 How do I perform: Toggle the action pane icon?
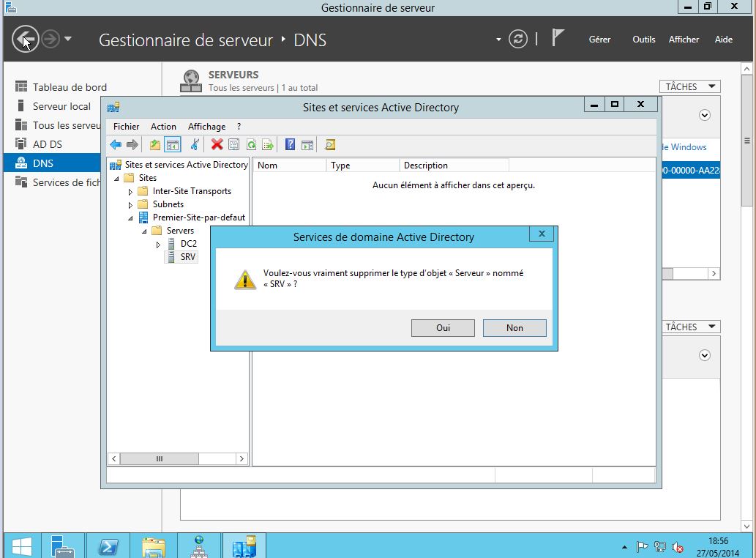pos(307,145)
